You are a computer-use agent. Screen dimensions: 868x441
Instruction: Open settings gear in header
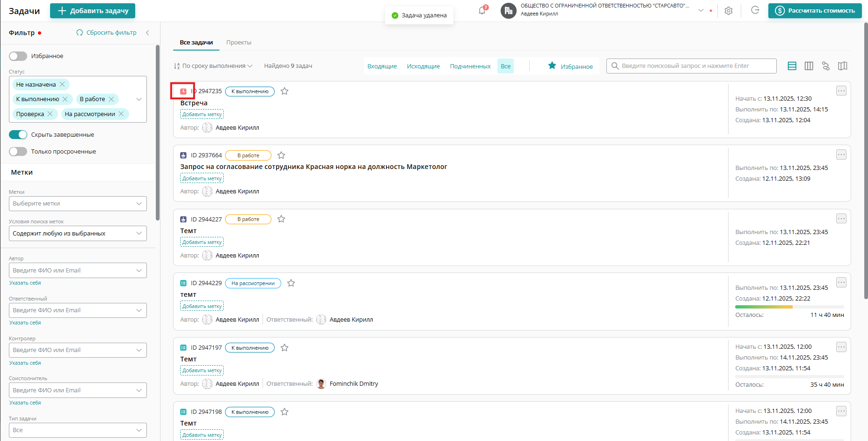[x=729, y=11]
